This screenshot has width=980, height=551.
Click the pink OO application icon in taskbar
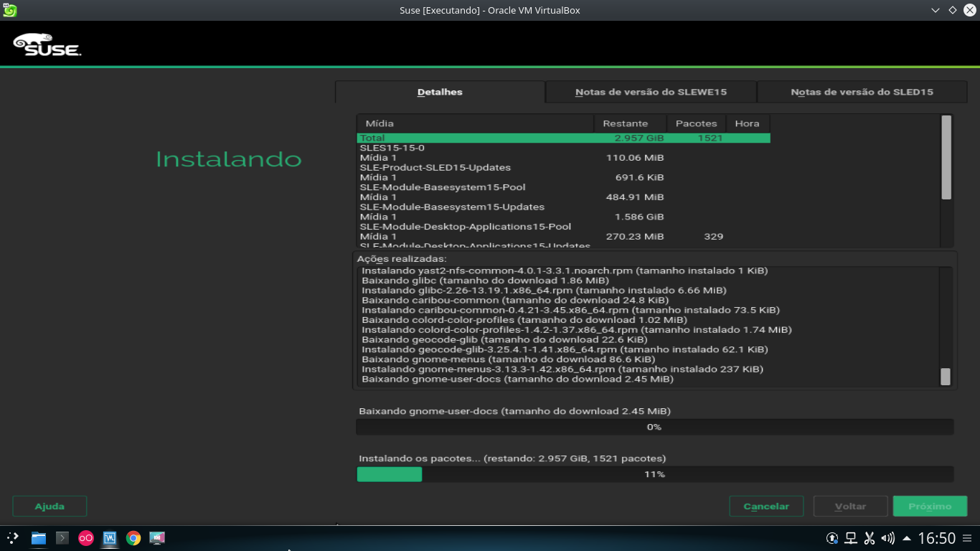(85, 538)
